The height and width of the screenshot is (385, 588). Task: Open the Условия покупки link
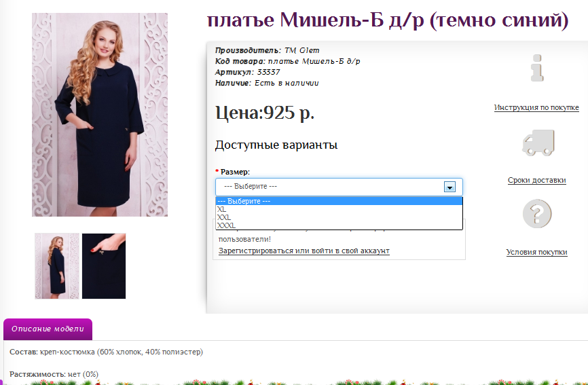point(536,253)
